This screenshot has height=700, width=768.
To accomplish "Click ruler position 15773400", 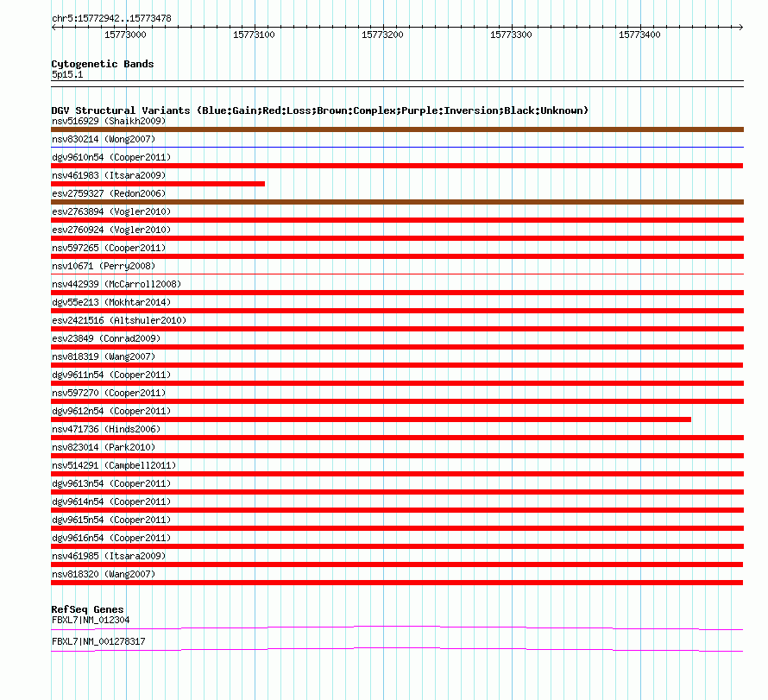I will (639, 35).
